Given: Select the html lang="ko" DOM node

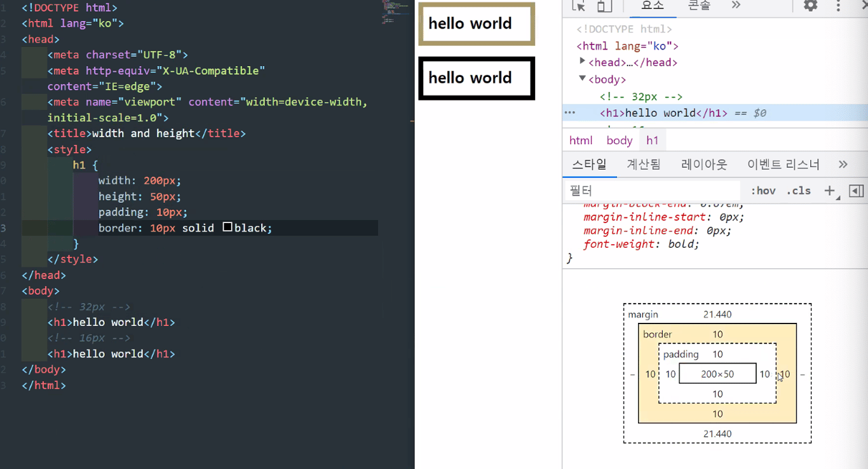Looking at the screenshot, I should coord(627,46).
